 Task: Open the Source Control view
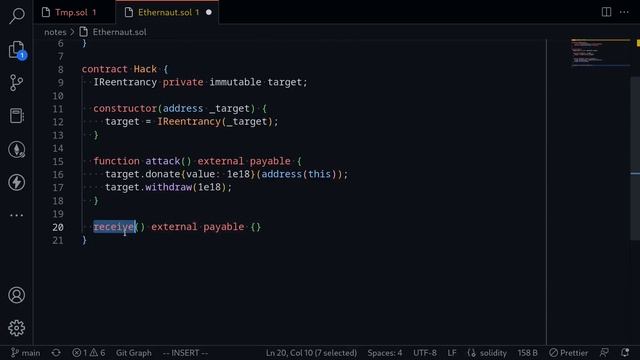pos(17,83)
